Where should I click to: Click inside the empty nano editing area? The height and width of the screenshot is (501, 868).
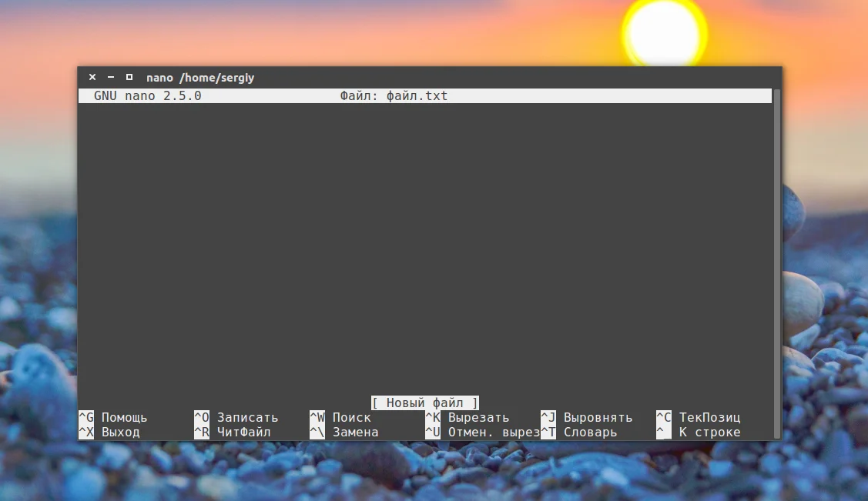pos(424,249)
